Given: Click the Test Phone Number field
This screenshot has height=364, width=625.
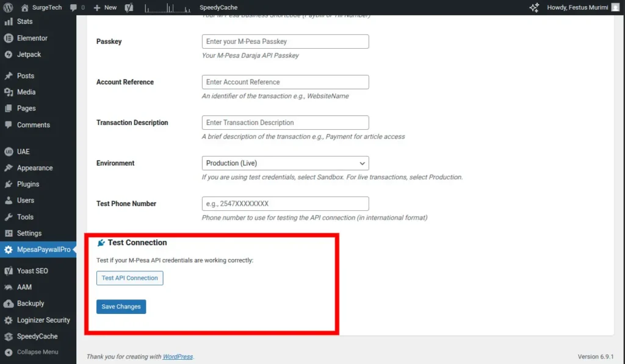Looking at the screenshot, I should tap(285, 204).
